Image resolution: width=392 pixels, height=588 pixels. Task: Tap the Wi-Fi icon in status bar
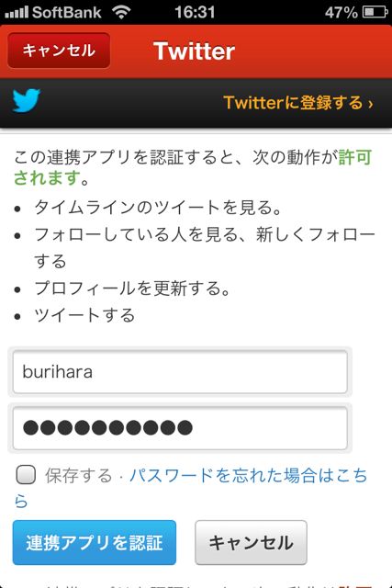coord(121,12)
